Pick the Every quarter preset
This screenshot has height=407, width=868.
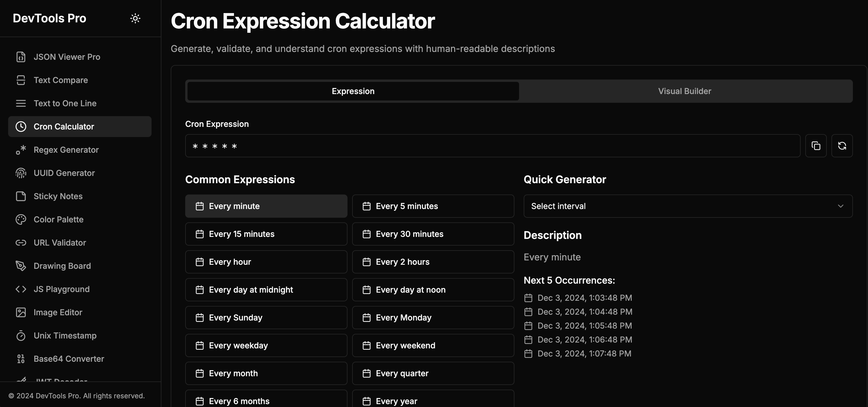[433, 374]
